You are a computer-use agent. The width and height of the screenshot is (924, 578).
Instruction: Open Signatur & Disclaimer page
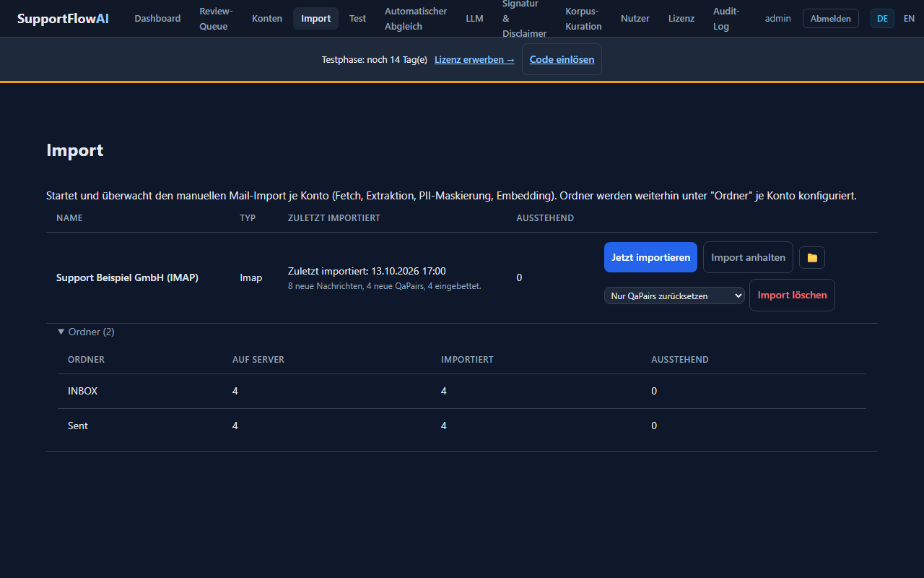(525, 18)
